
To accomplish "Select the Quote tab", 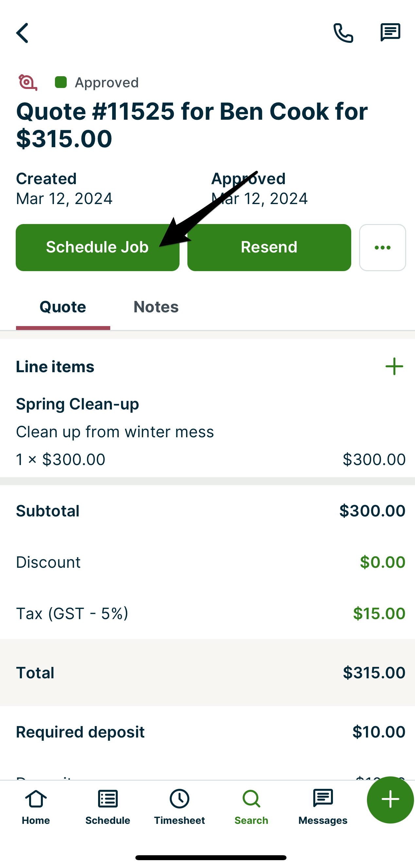I will point(63,307).
